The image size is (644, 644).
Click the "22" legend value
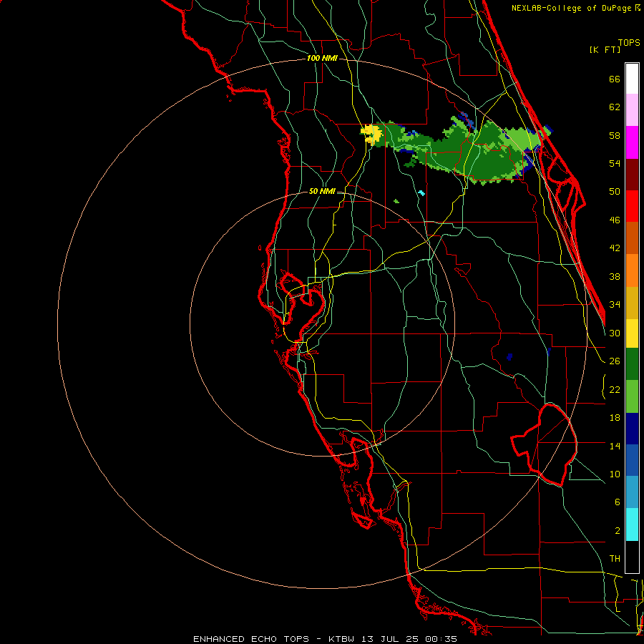pyautogui.click(x=615, y=390)
